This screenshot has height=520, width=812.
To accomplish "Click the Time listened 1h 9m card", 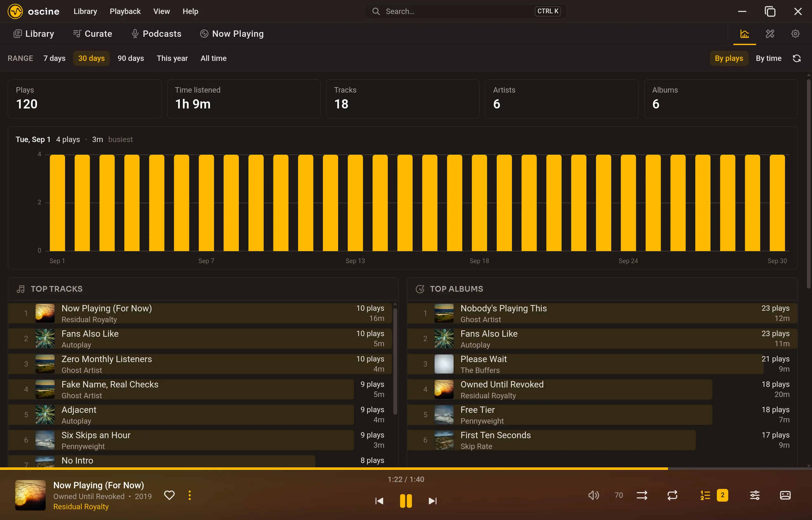I will (244, 99).
